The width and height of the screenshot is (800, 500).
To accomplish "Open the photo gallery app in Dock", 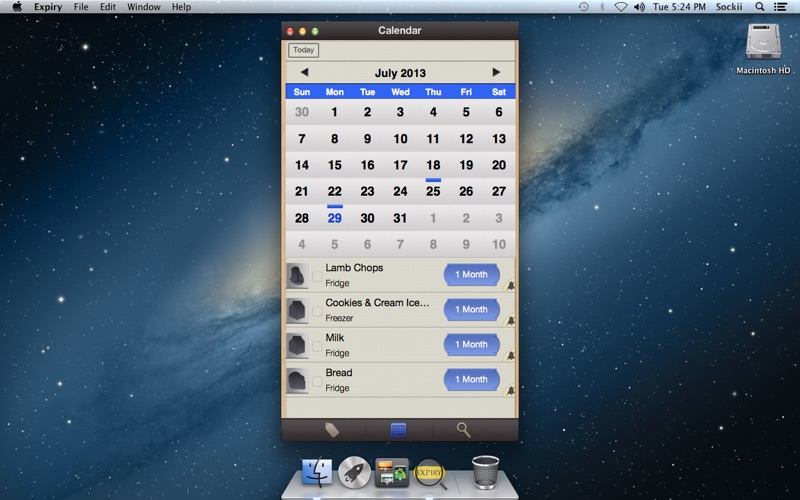I will [391, 472].
